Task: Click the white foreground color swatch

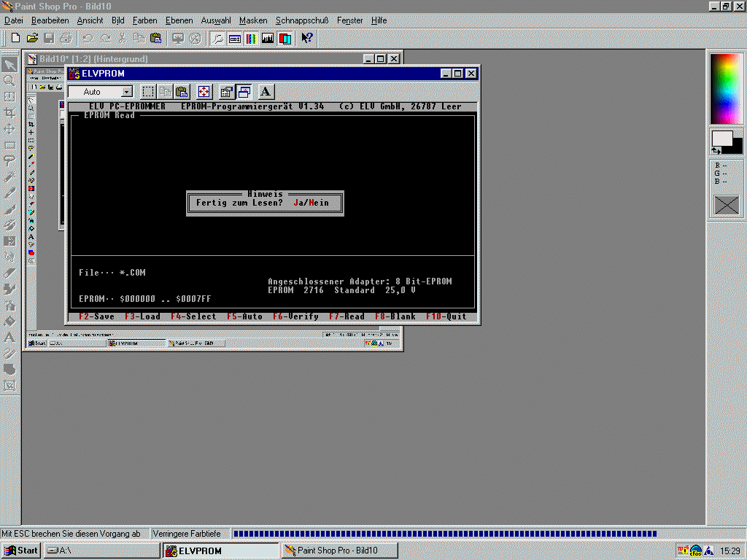Action: [721, 138]
